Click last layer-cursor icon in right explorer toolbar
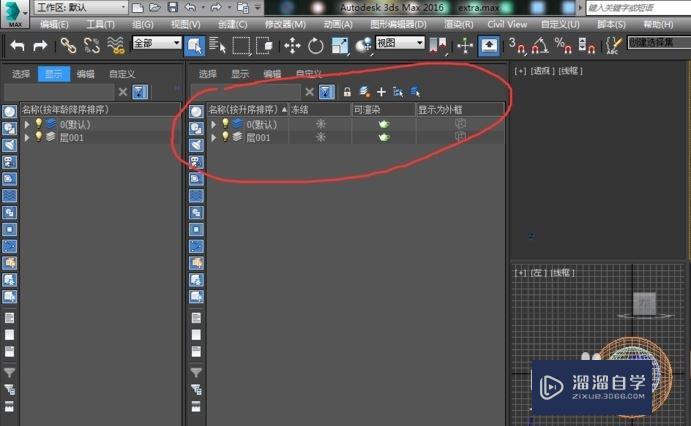691x426 pixels. 415,92
